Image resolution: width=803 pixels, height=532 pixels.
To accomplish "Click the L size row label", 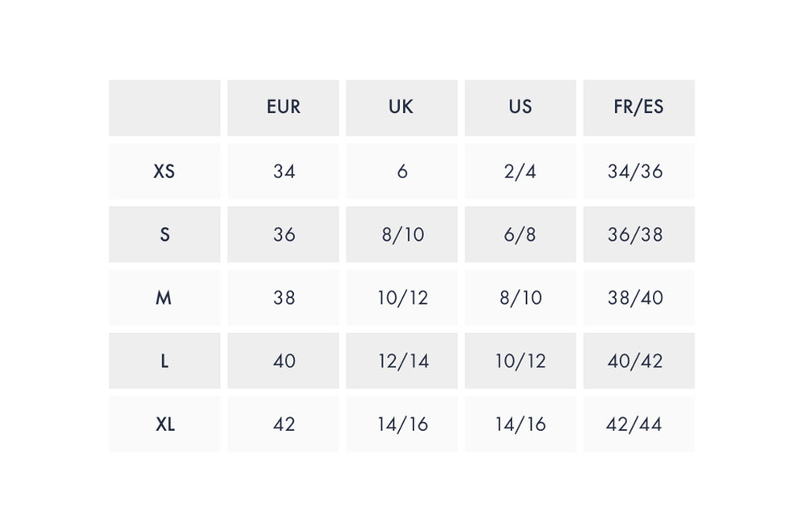I will click(165, 361).
